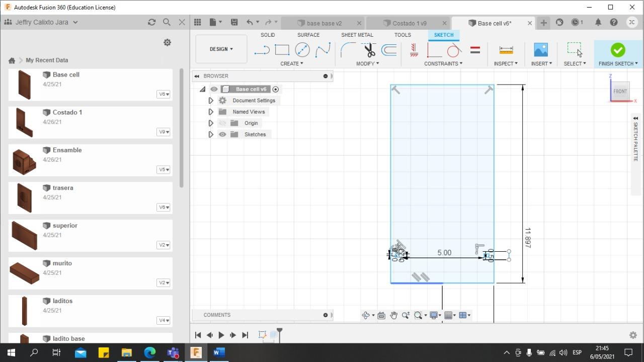Open Jeffry Calixto Jara account dropdown
Image resolution: width=644 pixels, height=362 pixels.
tap(46, 22)
